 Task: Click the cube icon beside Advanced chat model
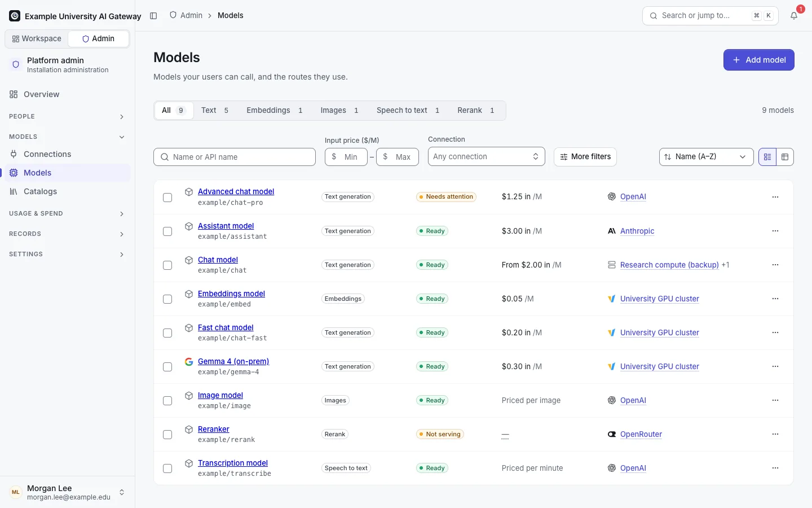189,192
